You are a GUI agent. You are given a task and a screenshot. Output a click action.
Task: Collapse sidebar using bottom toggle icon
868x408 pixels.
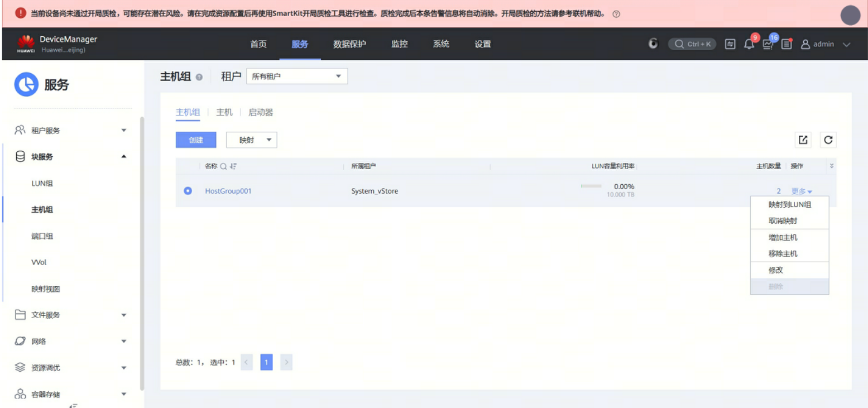click(x=72, y=406)
